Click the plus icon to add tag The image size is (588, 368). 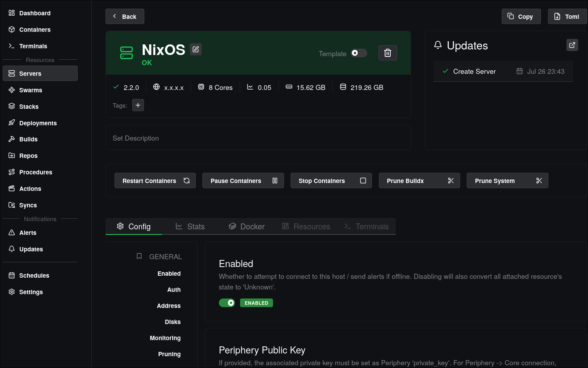[138, 105]
